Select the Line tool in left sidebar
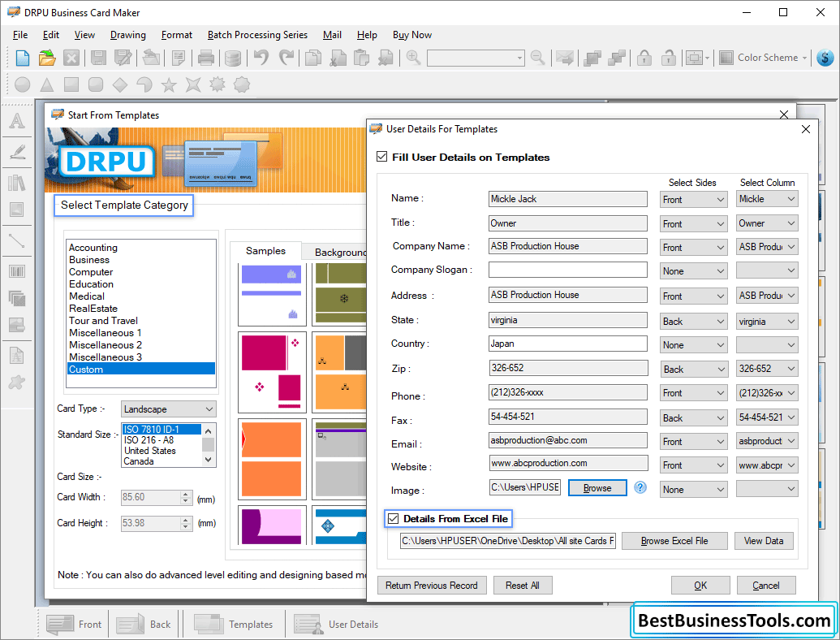 pos(17,241)
